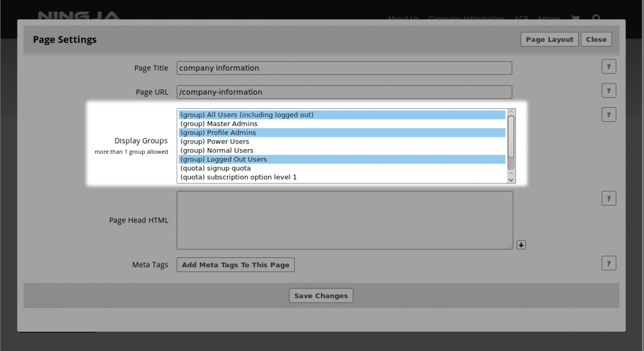
Task: Open help for the Page URL field
Action: click(608, 91)
